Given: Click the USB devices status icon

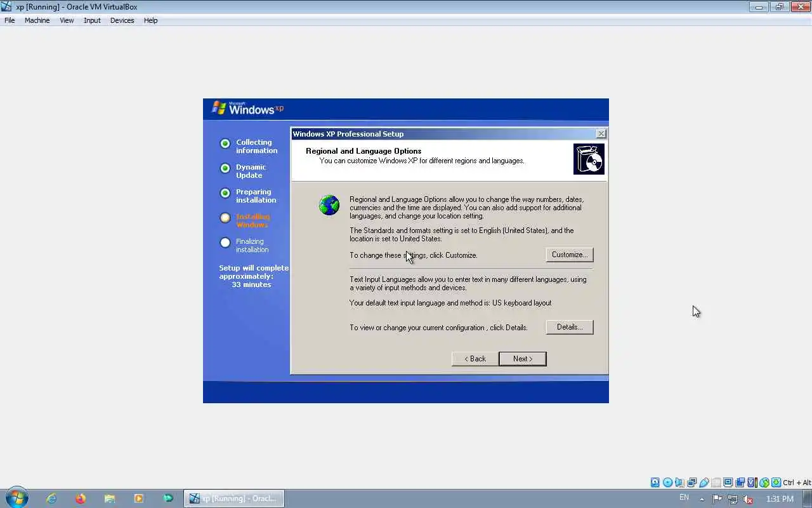Looking at the screenshot, I should [704, 483].
